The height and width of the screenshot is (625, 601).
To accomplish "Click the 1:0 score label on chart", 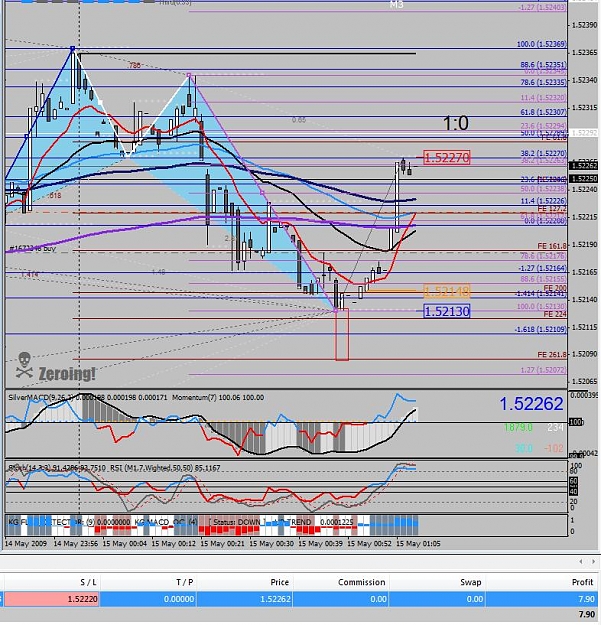I will [456, 123].
